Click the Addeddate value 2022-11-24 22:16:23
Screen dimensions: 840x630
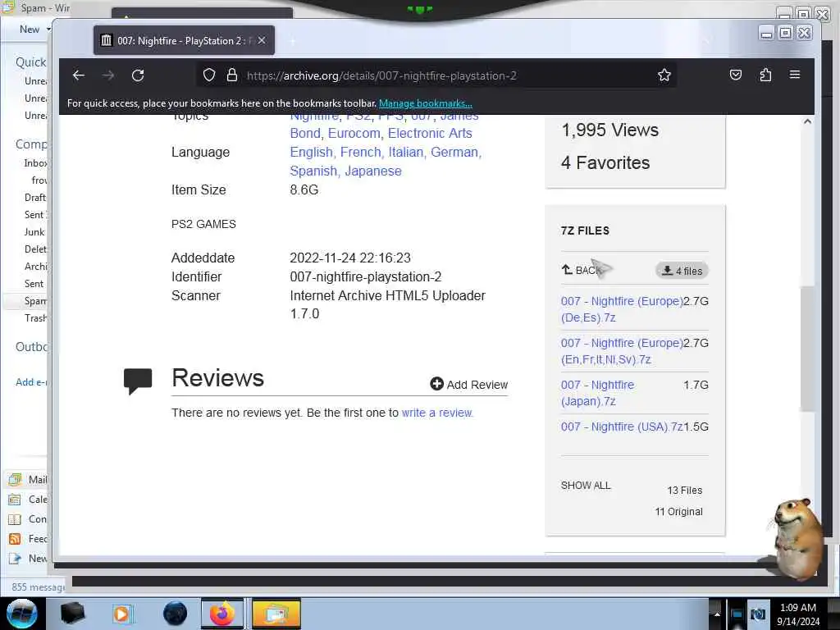[x=349, y=258]
